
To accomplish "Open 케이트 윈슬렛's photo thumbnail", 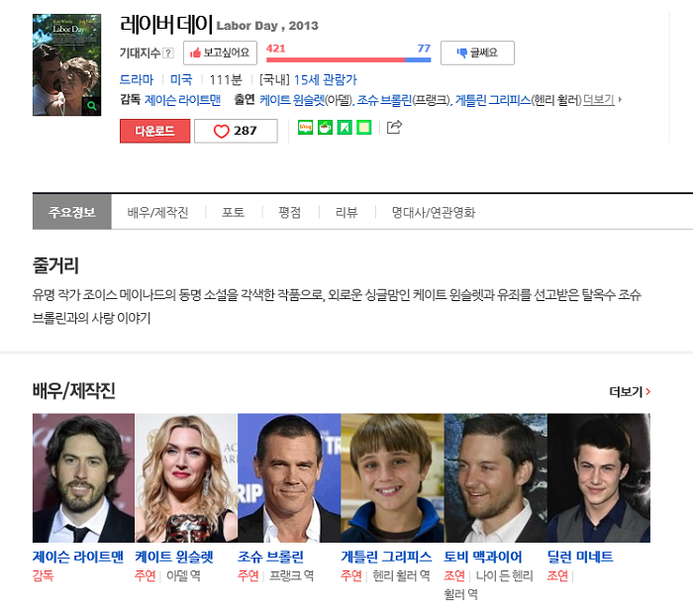I will click(186, 477).
